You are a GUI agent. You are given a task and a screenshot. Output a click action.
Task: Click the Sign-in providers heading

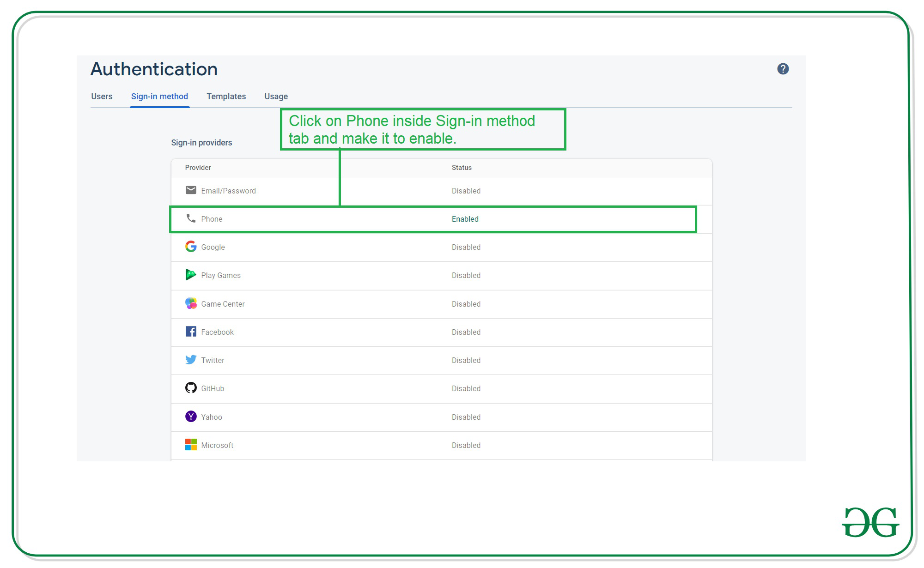(201, 143)
